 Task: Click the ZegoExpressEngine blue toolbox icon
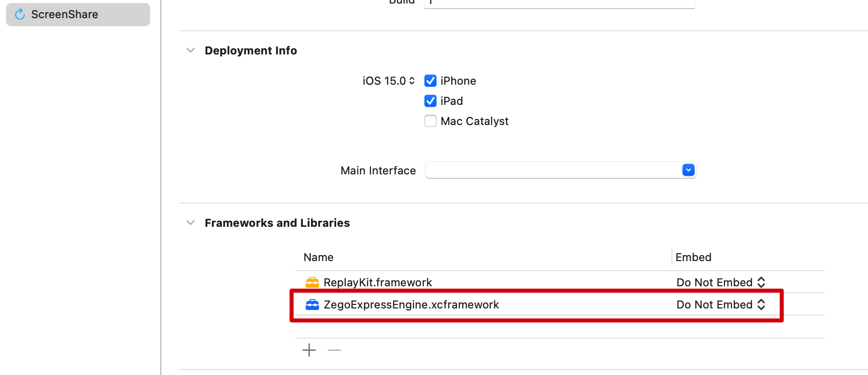(x=313, y=304)
